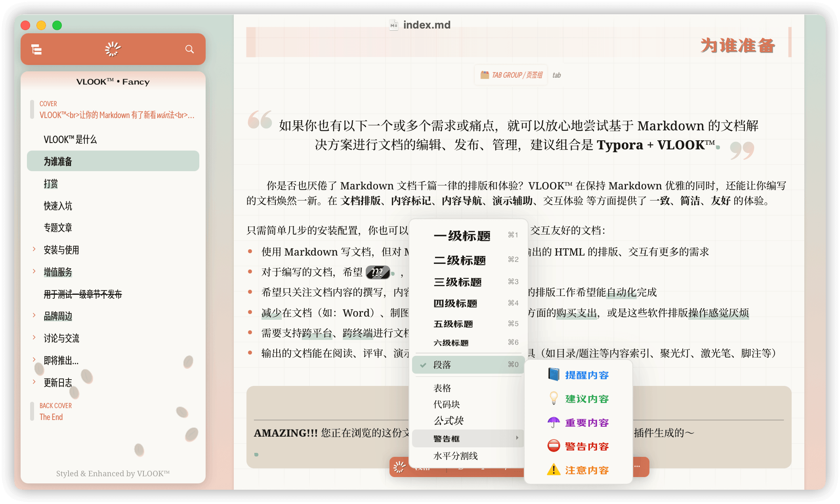The image size is (840, 504).
Task: Open the 打赏 outline item
Action: point(113,183)
